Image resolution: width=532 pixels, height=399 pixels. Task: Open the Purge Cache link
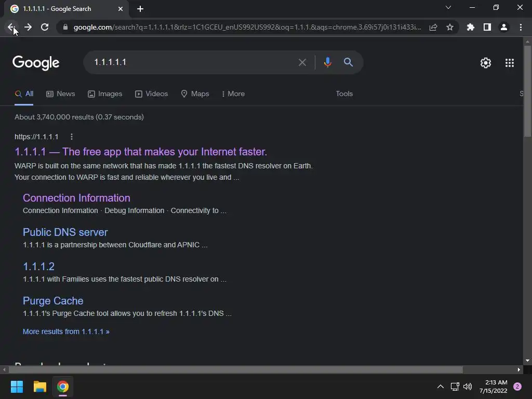click(53, 301)
